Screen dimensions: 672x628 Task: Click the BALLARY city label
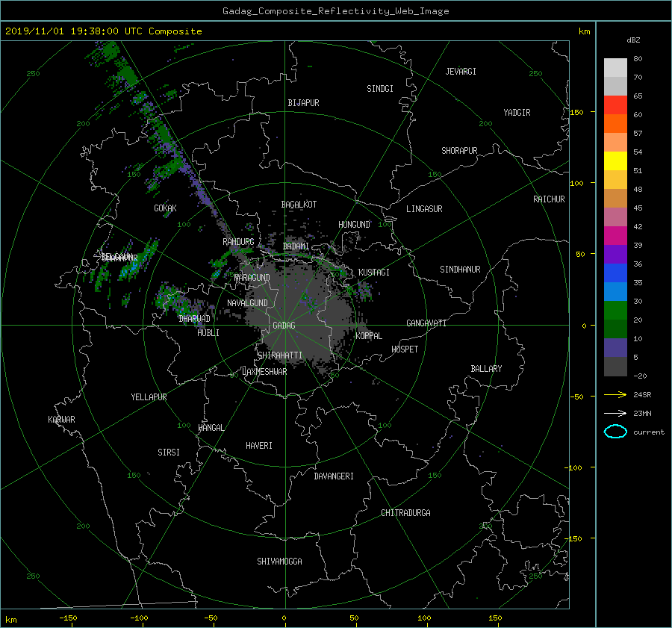point(486,369)
